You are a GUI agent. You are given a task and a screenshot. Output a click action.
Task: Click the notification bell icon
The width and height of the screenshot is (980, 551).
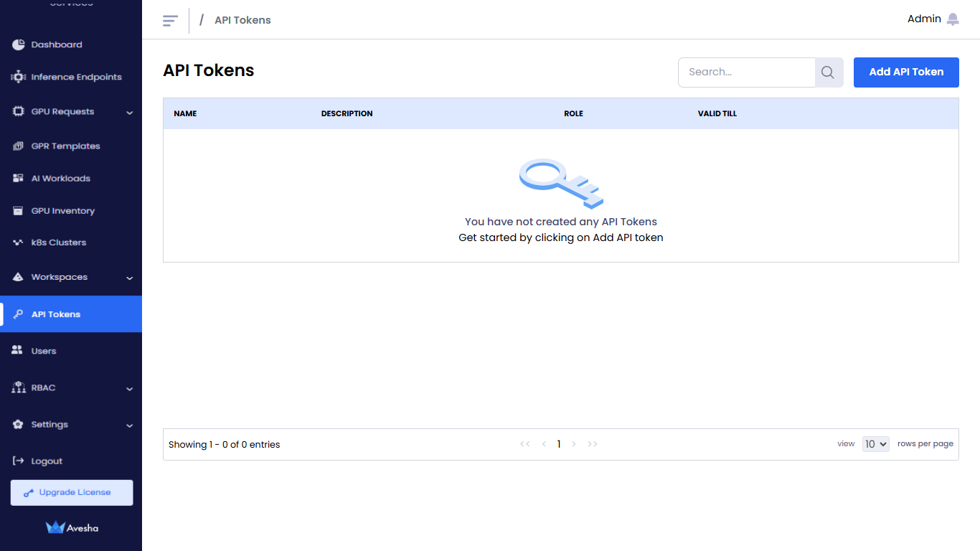[x=953, y=19]
